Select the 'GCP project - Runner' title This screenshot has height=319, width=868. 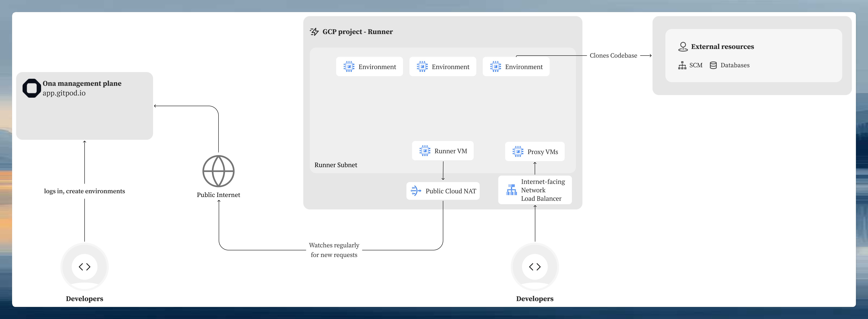coord(357,32)
